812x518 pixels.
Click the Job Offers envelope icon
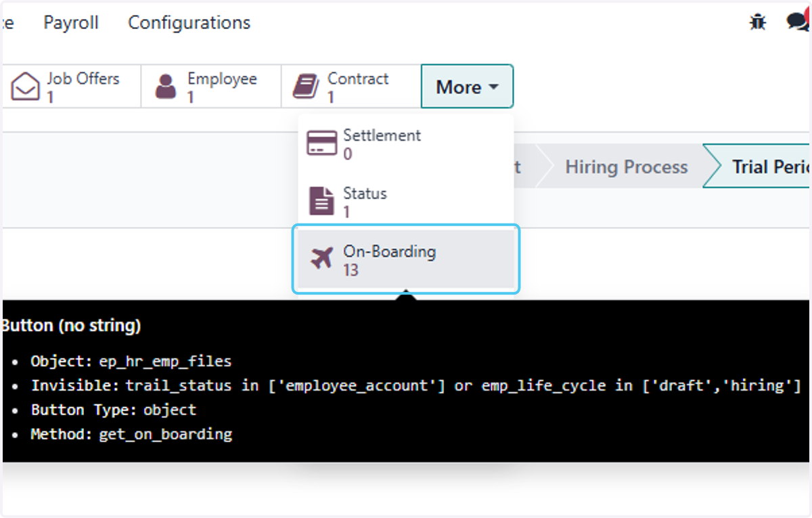point(26,87)
